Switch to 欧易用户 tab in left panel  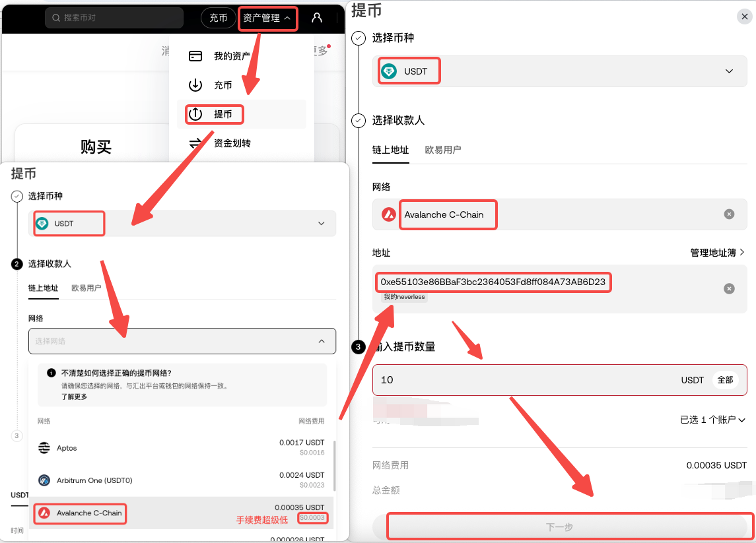point(86,288)
